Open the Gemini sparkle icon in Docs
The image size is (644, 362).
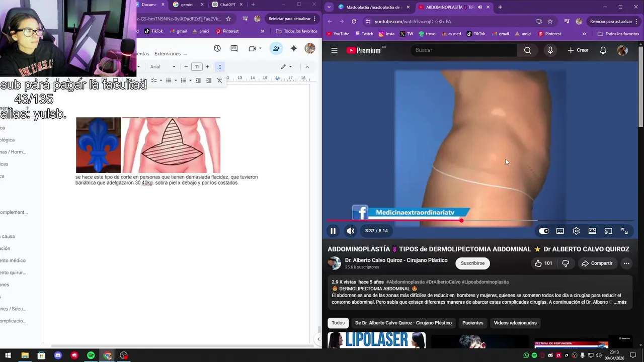pos(294,48)
